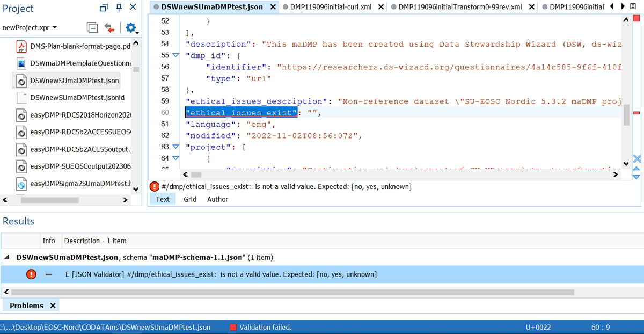
Task: Click the Collapse All icon in Project panel
Action: tap(92, 28)
